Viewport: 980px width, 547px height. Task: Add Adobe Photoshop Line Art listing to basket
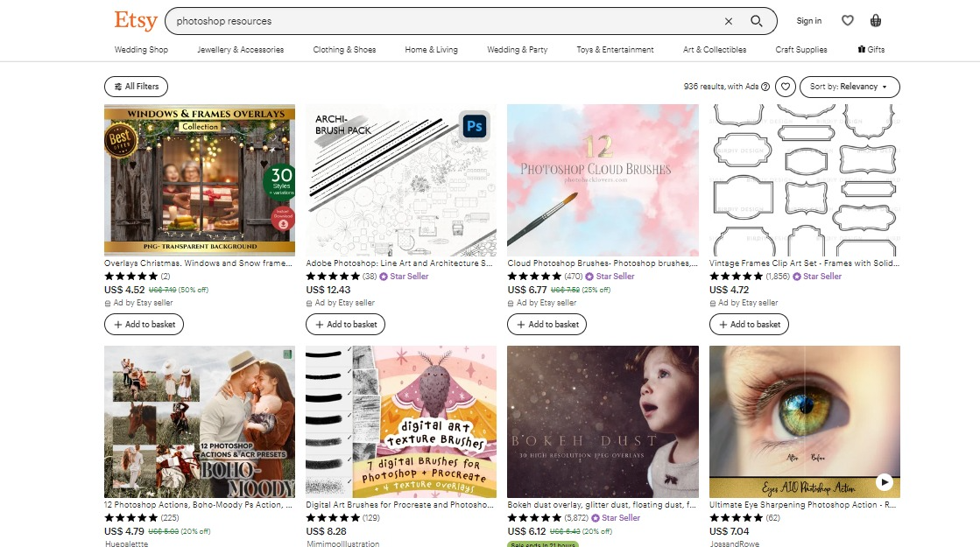pos(346,324)
